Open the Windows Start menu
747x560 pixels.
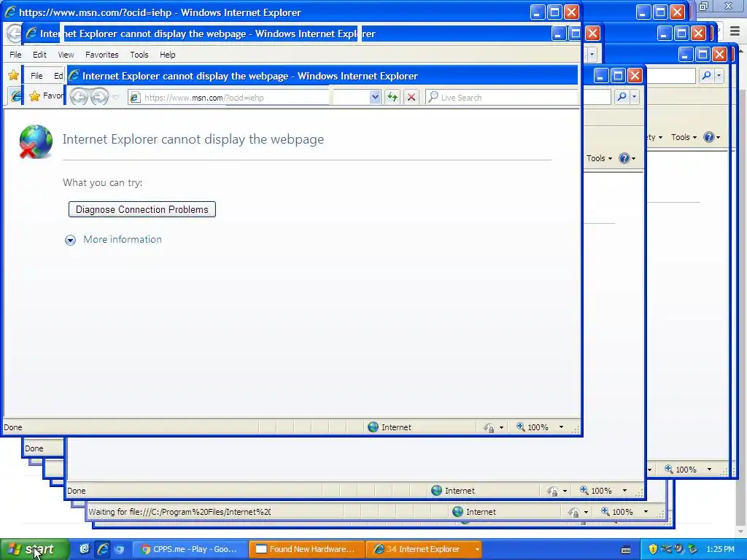tap(34, 550)
